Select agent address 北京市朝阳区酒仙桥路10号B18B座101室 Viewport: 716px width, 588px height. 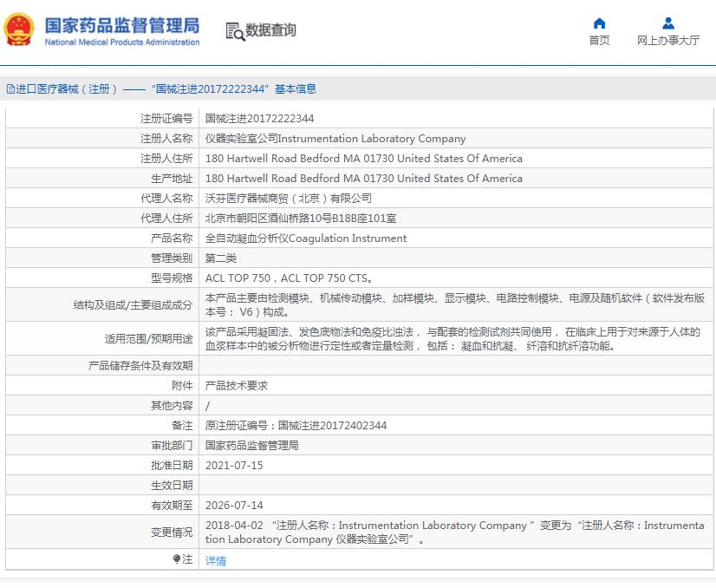pos(301,219)
